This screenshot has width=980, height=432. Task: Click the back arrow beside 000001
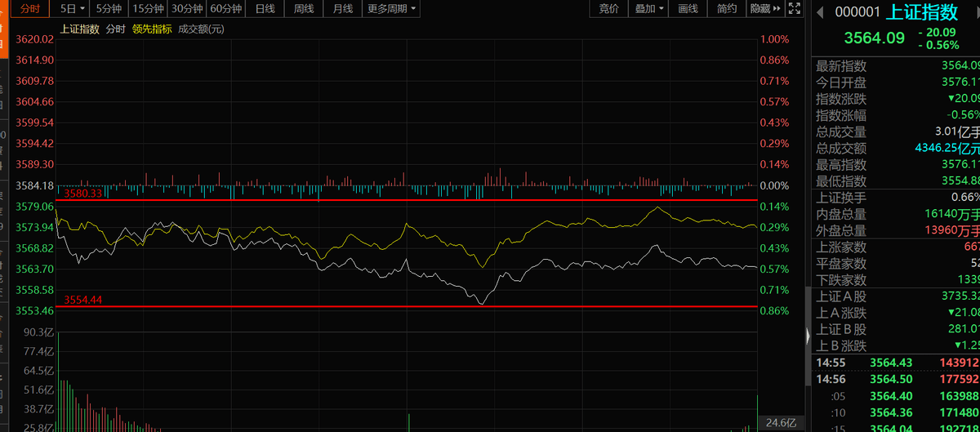(x=819, y=11)
